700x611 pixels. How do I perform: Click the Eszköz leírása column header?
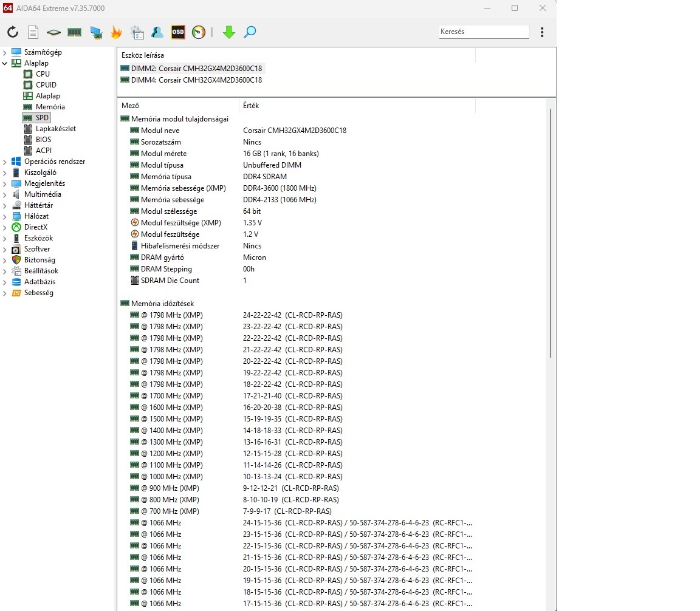coord(297,55)
